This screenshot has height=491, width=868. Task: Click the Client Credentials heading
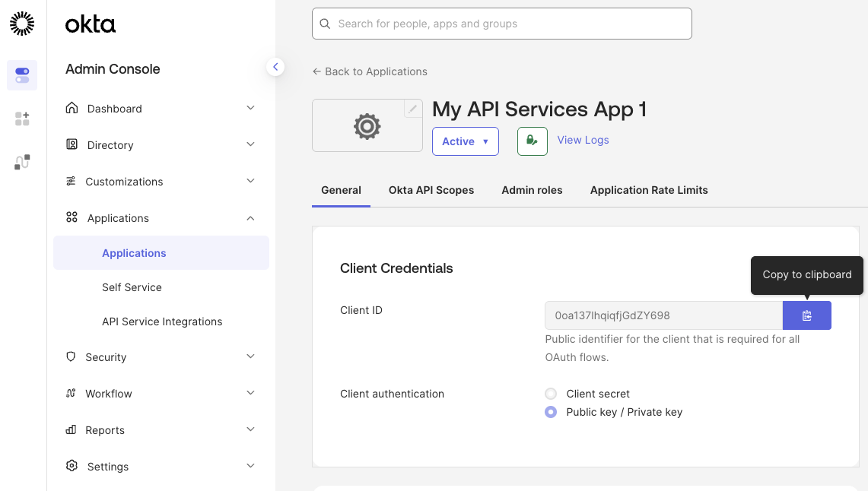tap(396, 268)
